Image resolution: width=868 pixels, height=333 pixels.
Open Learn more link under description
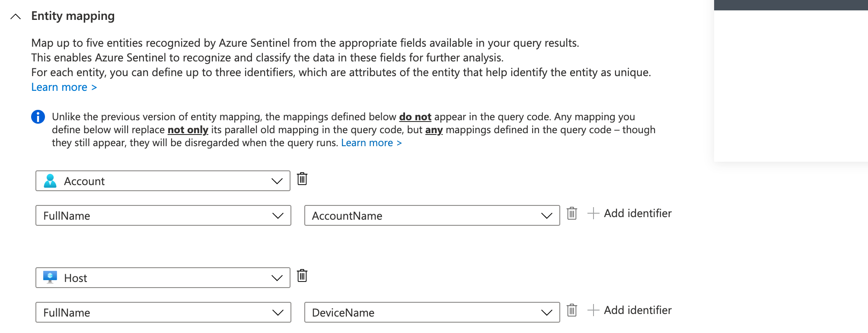pyautogui.click(x=64, y=87)
